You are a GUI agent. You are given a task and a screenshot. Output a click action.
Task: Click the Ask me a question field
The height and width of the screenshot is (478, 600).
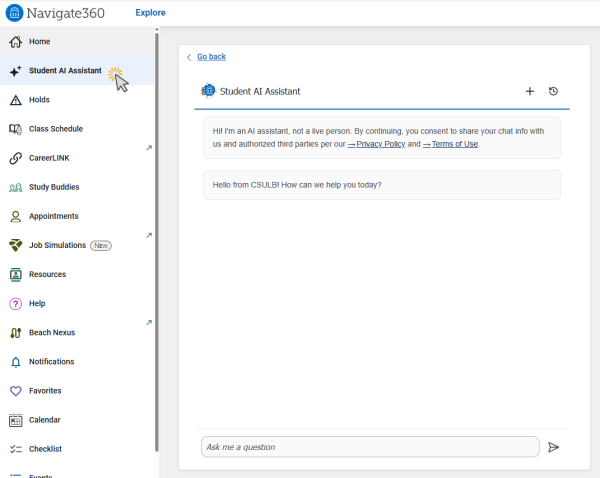[x=370, y=447]
